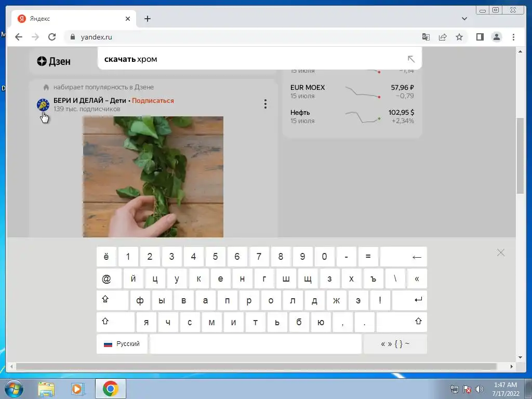The height and width of the screenshot is (399, 532).
Task: View site lock information icon
Action: (x=73, y=37)
